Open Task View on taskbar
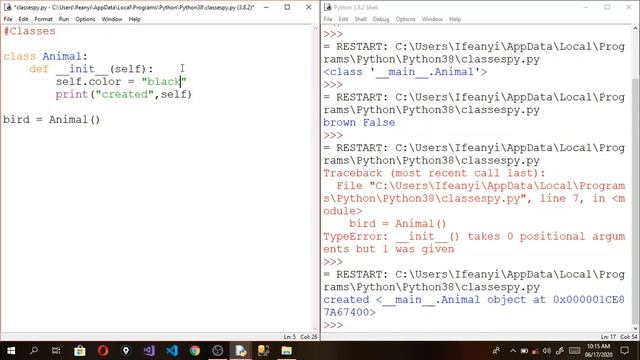The height and width of the screenshot is (360, 640). [56, 351]
